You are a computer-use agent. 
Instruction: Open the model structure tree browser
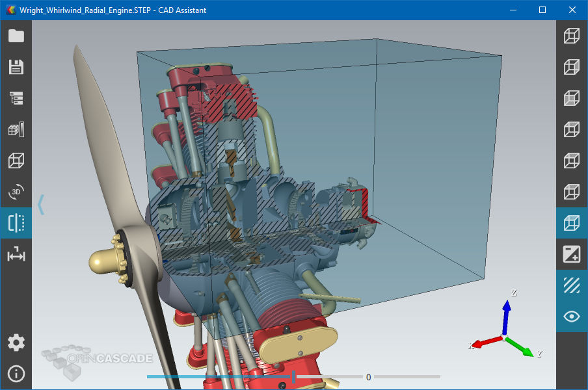tap(16, 98)
